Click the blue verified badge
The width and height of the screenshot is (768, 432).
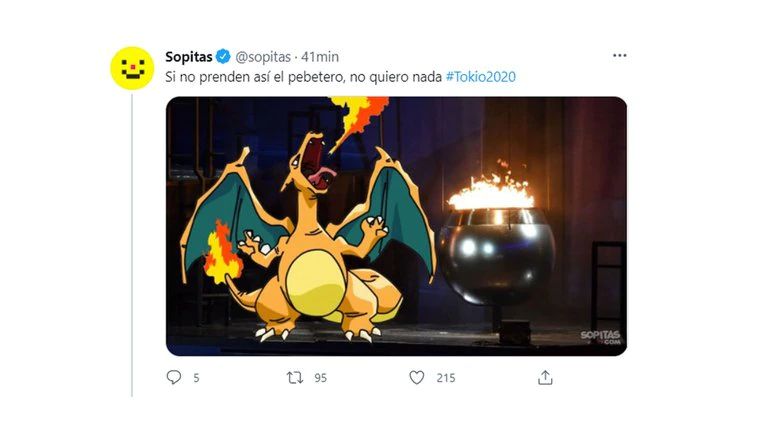coord(223,56)
